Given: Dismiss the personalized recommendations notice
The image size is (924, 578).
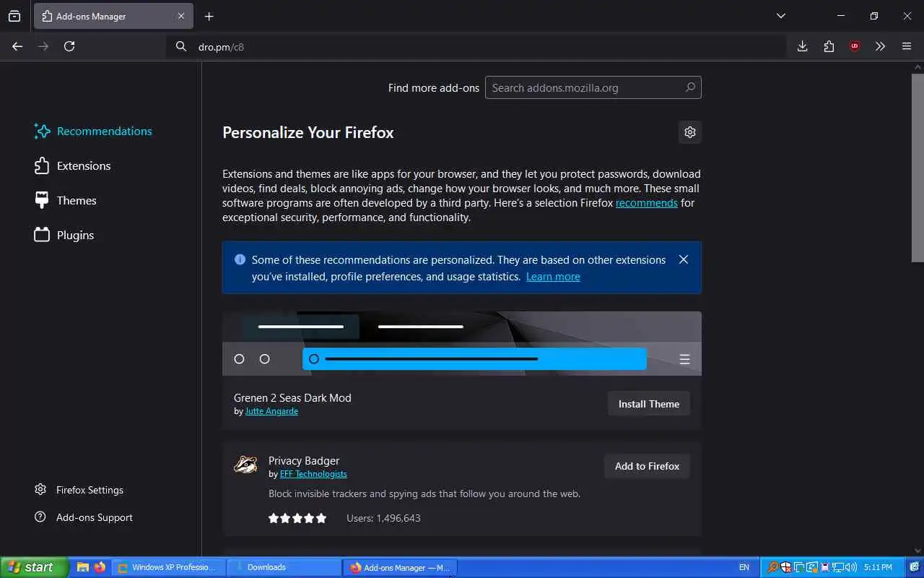Looking at the screenshot, I should (x=684, y=259).
